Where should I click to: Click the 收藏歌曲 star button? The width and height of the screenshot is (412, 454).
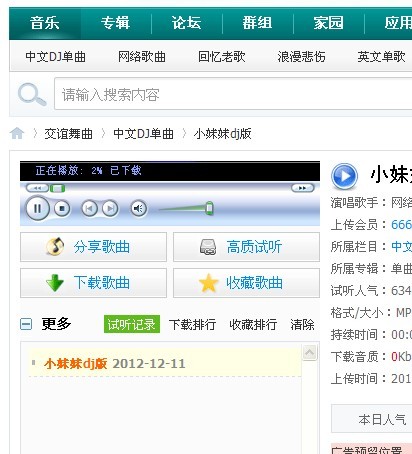point(246,283)
